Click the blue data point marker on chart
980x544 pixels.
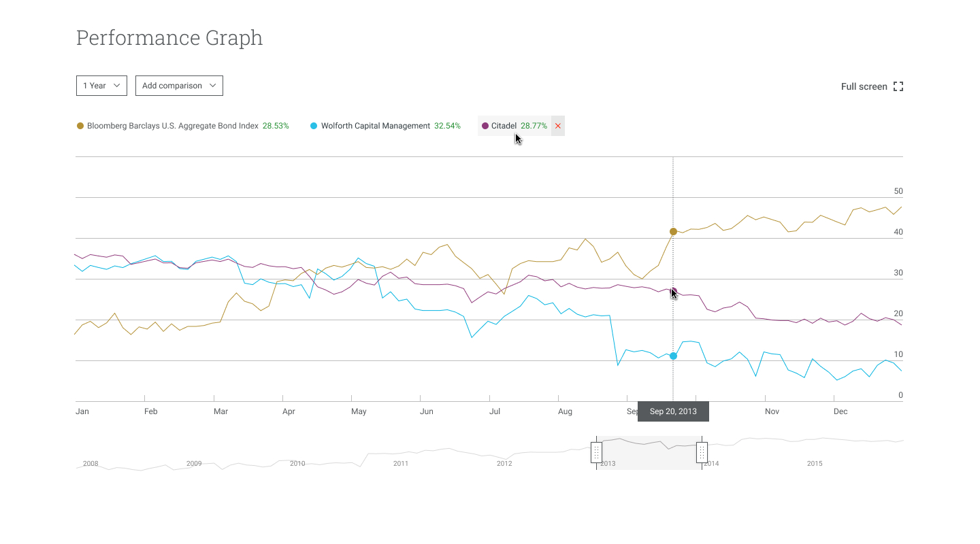(673, 356)
